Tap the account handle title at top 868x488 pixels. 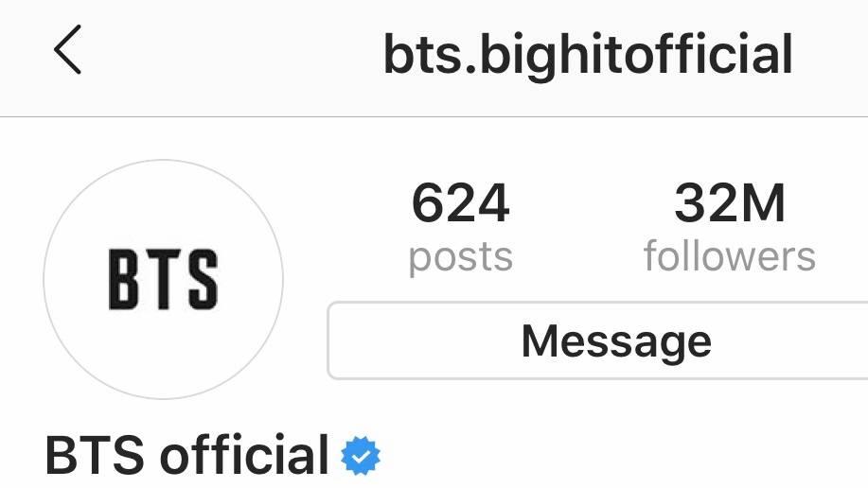tap(588, 55)
